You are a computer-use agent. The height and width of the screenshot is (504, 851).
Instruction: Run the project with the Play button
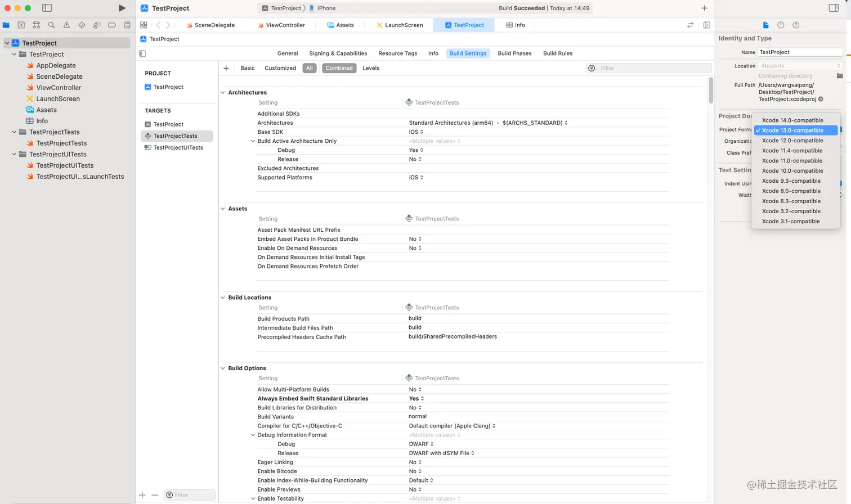tap(122, 8)
